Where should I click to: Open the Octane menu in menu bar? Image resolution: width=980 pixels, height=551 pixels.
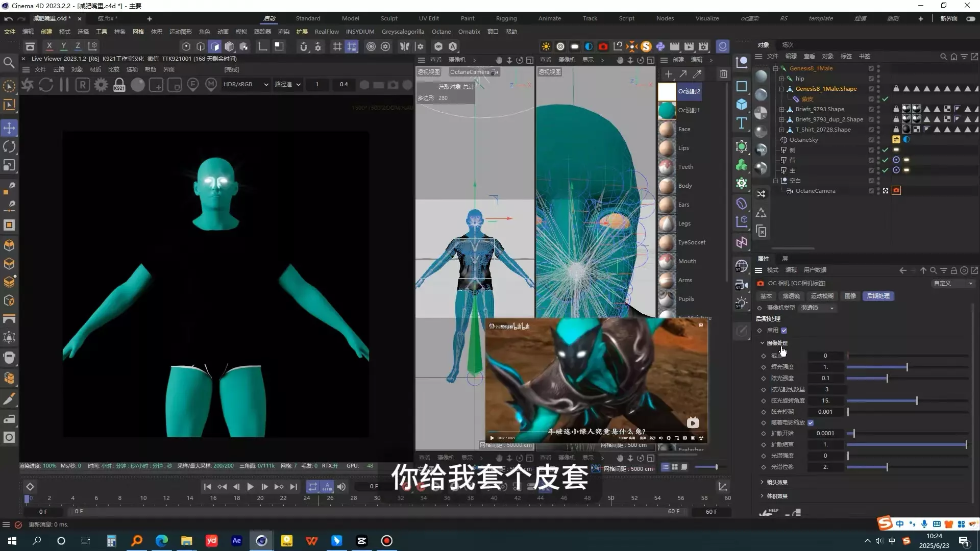click(441, 32)
